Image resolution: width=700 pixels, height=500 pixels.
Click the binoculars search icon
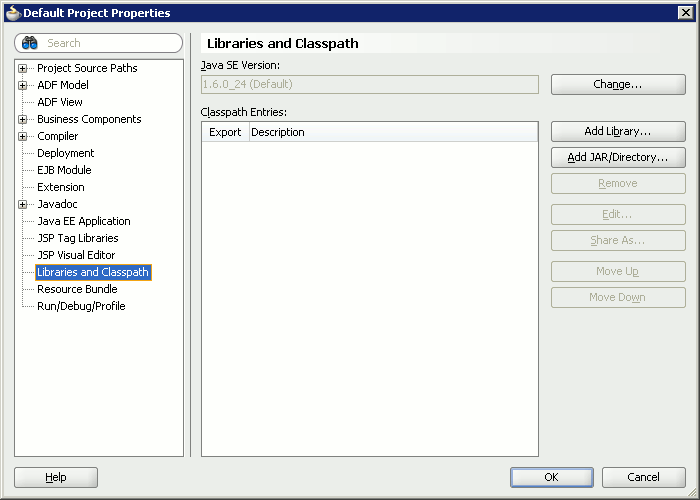30,43
